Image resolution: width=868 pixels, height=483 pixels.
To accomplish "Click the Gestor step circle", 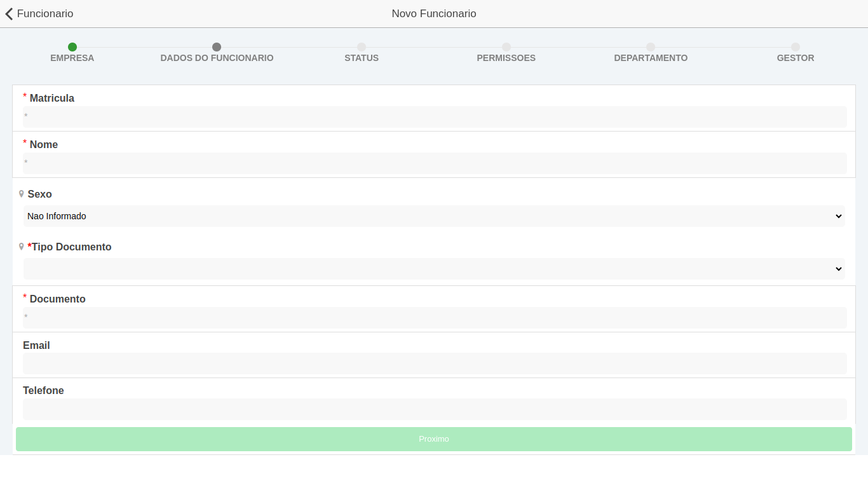I will click(x=796, y=47).
